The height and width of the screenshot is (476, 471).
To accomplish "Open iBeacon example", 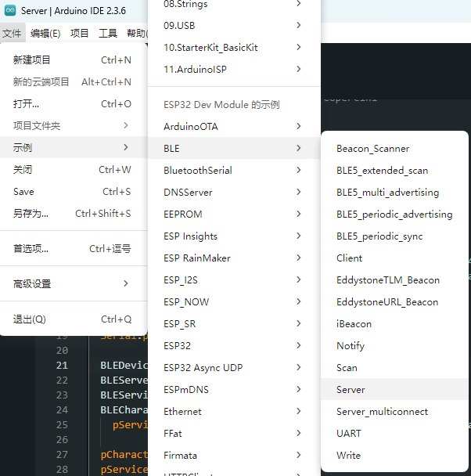I will (394, 323).
